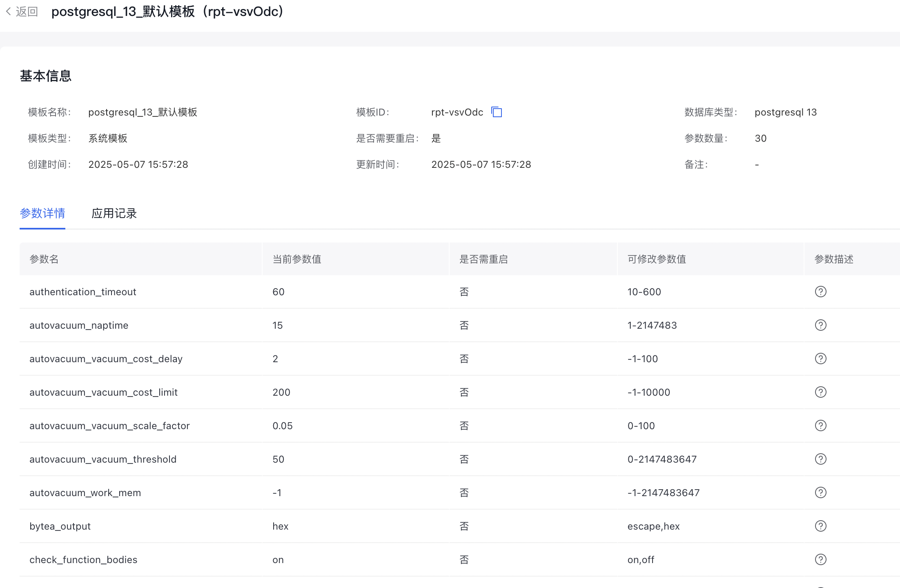Select current value hex
The height and width of the screenshot is (588, 900).
[x=281, y=526]
